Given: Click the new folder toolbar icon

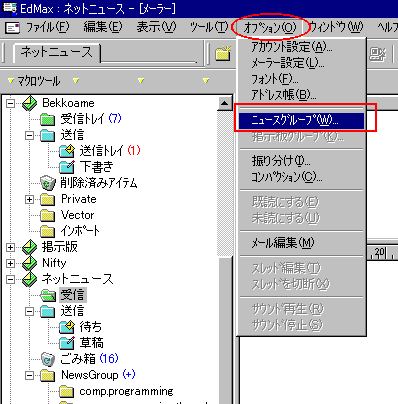Looking at the screenshot, I should point(223,53).
